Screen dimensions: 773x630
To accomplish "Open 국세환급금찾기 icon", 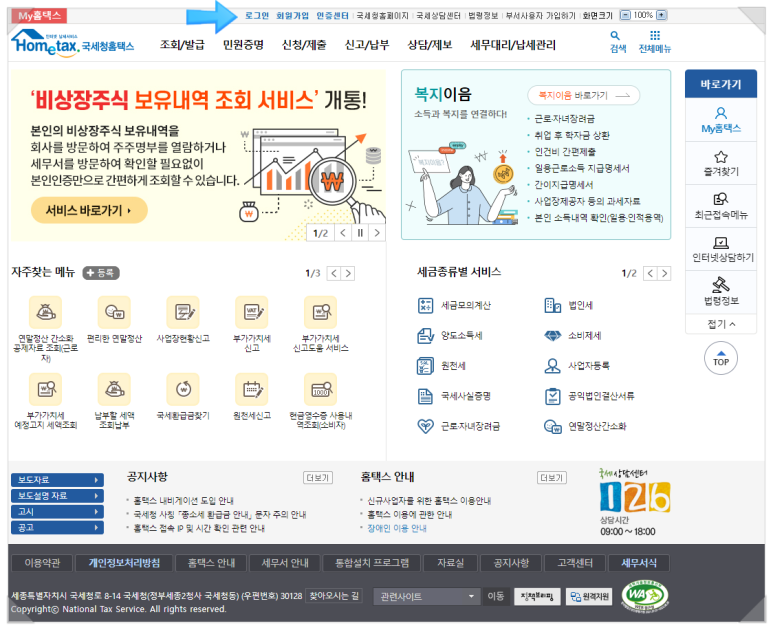I will [x=183, y=389].
